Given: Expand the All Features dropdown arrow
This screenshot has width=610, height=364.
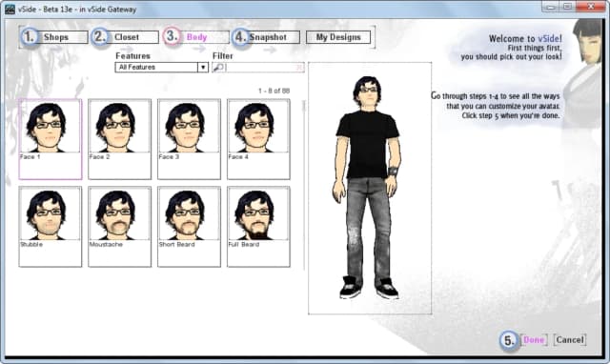Looking at the screenshot, I should click(203, 68).
